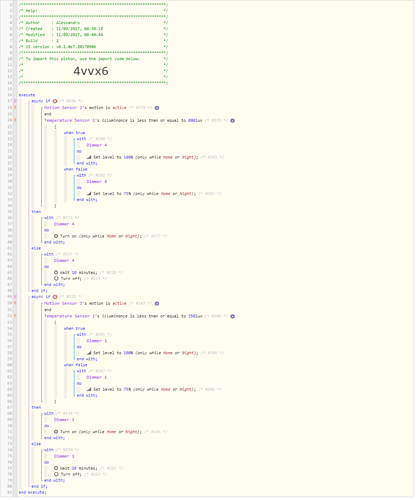Click 'Dimmer 1' on line 75
The width and height of the screenshot is (416, 500).
pos(64,456)
